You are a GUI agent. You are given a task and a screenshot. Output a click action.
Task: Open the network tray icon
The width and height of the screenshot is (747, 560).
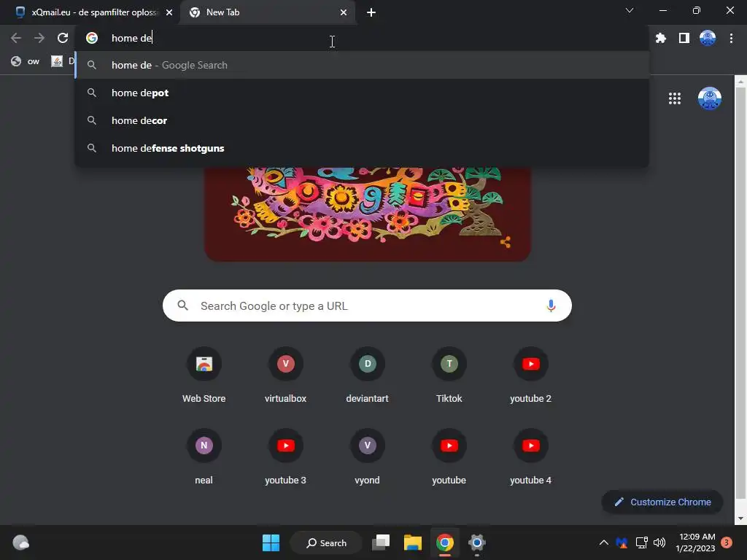click(641, 542)
